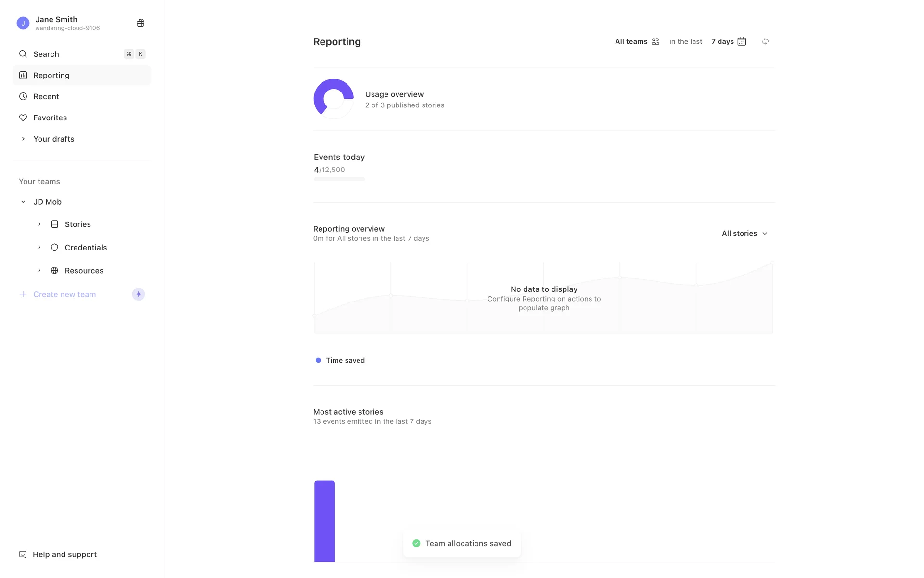Click the Events today progress bar
Screen dimensions: 924x578
(339, 179)
